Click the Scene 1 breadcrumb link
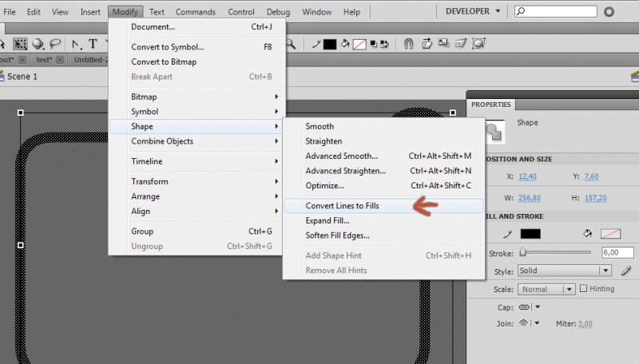Screen dimensions: 639x364 tap(22, 77)
